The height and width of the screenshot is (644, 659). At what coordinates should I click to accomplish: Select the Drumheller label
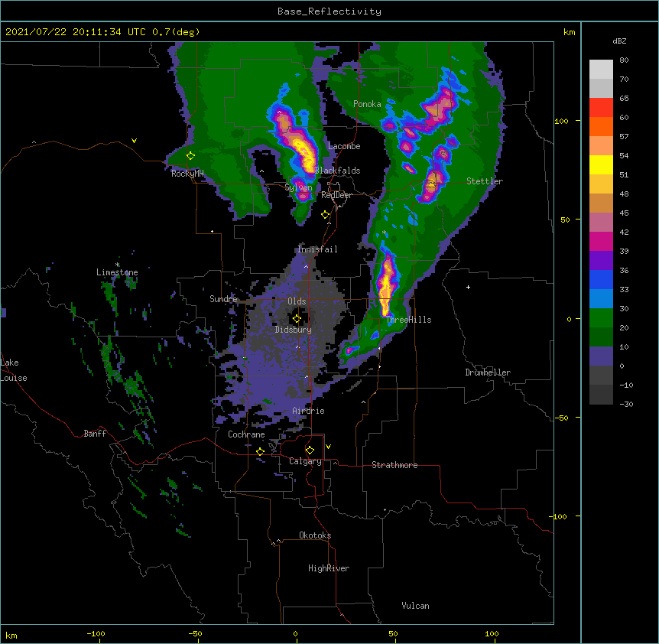pos(488,372)
